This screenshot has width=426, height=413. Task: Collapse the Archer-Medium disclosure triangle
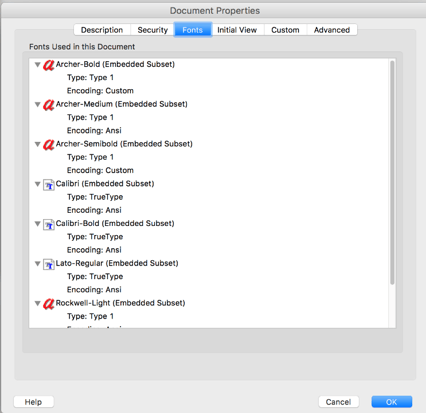point(38,105)
